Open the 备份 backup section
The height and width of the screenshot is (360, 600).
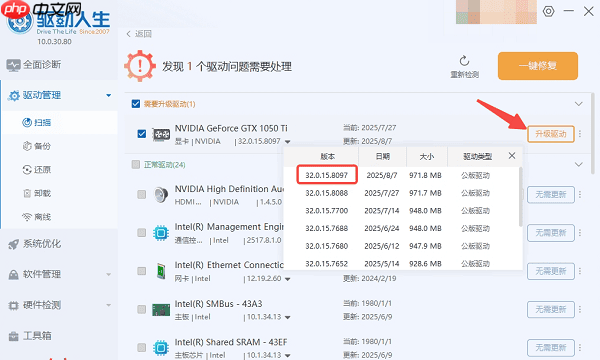click(37, 146)
